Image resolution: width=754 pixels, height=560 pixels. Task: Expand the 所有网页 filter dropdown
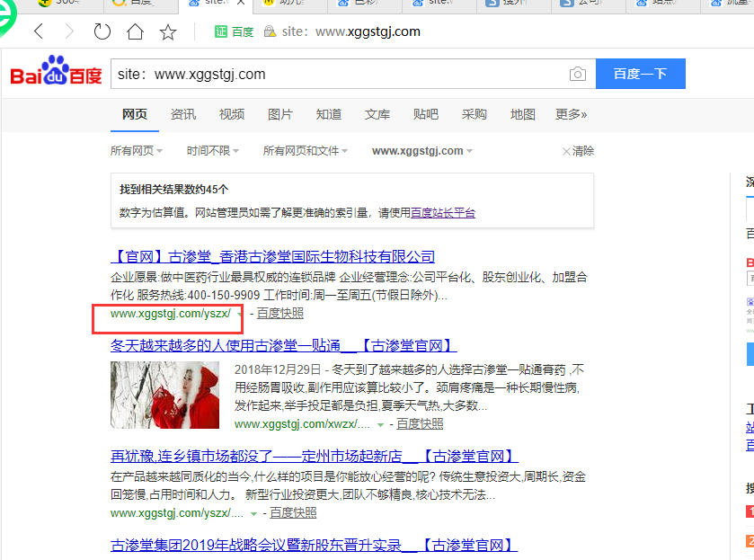137,151
